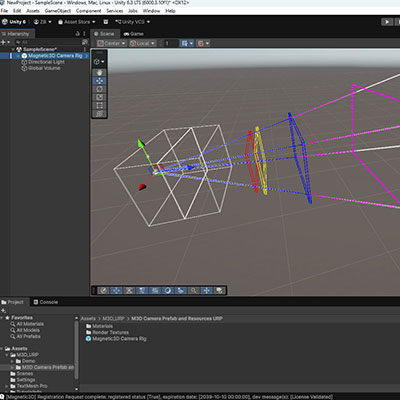
Task: Select the Hand view tool
Action: point(99,73)
